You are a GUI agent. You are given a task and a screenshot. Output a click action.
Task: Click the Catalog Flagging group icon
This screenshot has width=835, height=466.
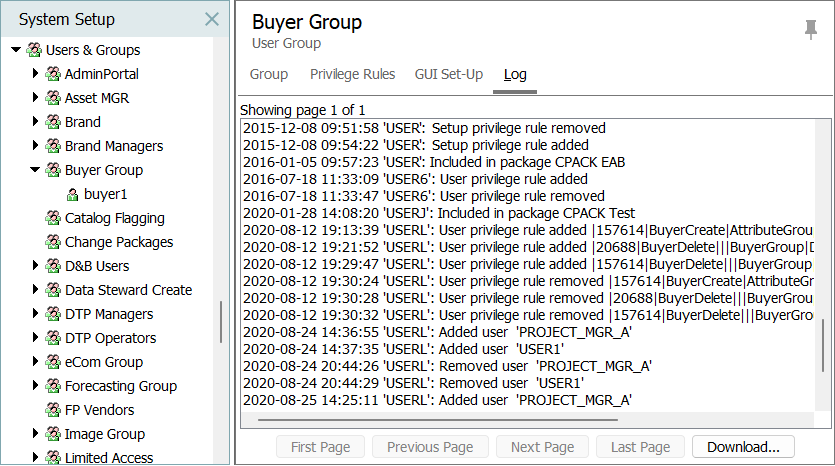tap(53, 218)
